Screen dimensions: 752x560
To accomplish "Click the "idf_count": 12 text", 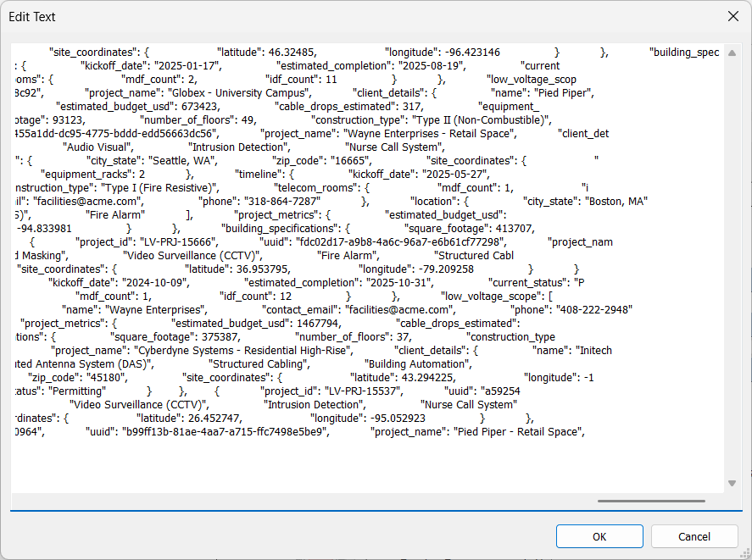I will [x=255, y=297].
